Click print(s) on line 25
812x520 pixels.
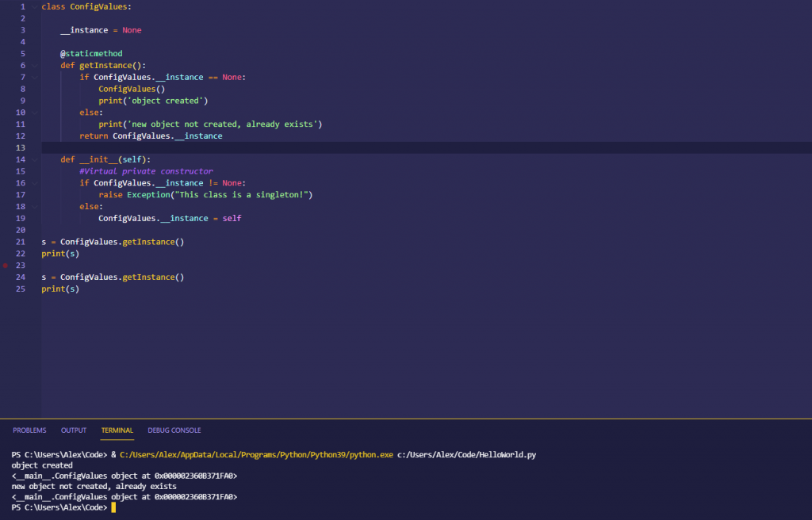click(x=60, y=289)
